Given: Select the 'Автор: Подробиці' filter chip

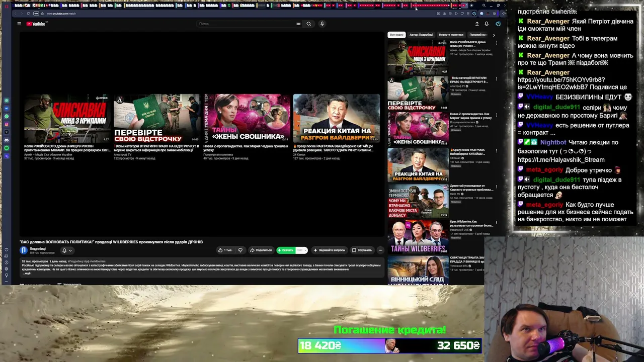Looking at the screenshot, I should pyautogui.click(x=421, y=35).
